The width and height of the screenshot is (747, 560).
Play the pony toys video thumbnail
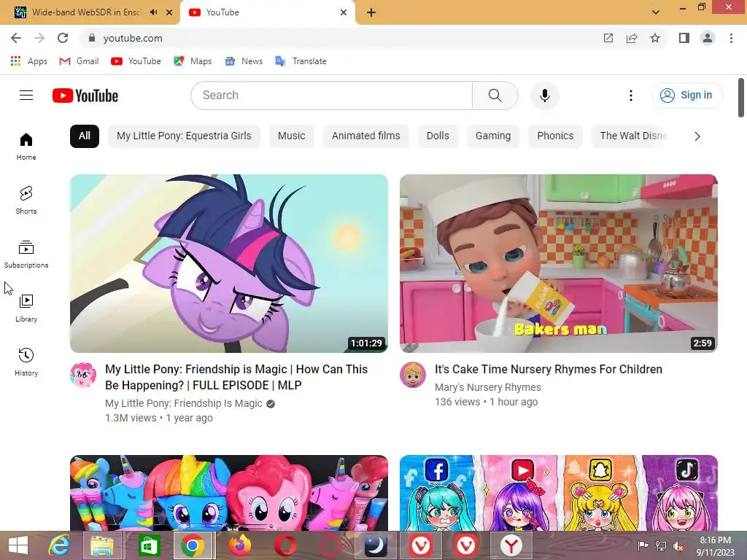[228, 493]
